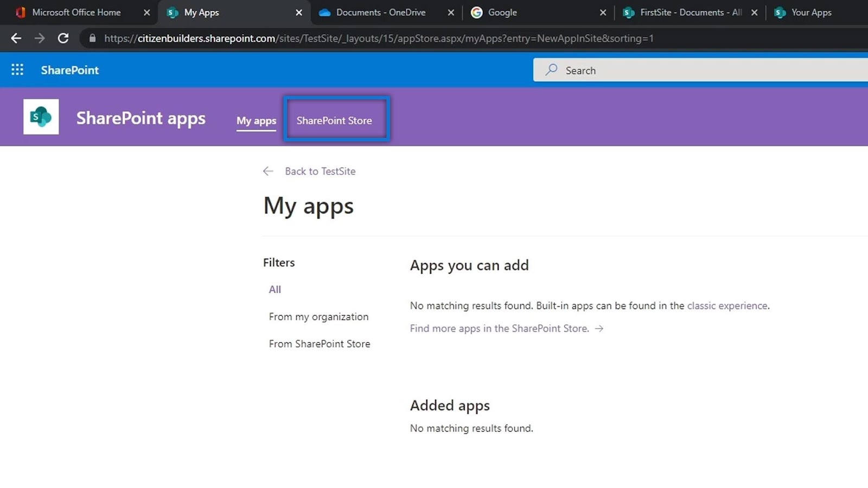Click Find more apps in the SharePoint Store
Image resolution: width=868 pixels, height=488 pixels.
click(x=499, y=329)
